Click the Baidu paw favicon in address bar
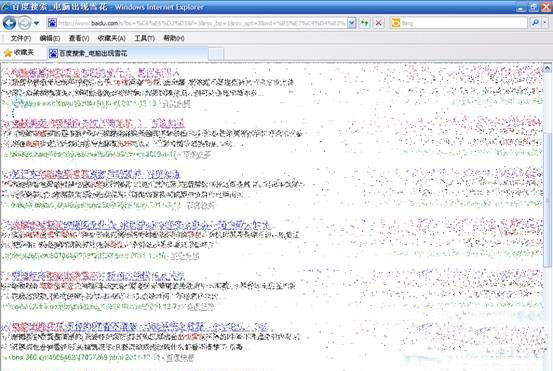The width and height of the screenshot is (553, 371). coord(52,23)
